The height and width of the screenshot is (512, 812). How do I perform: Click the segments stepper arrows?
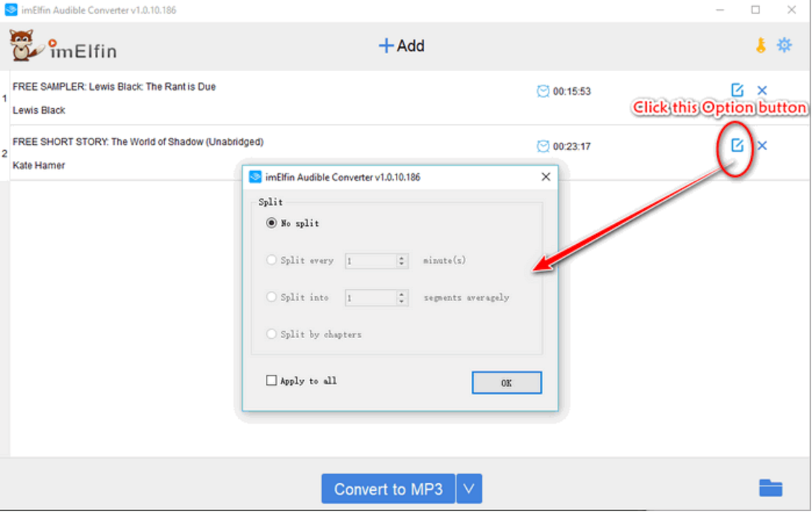(x=402, y=298)
